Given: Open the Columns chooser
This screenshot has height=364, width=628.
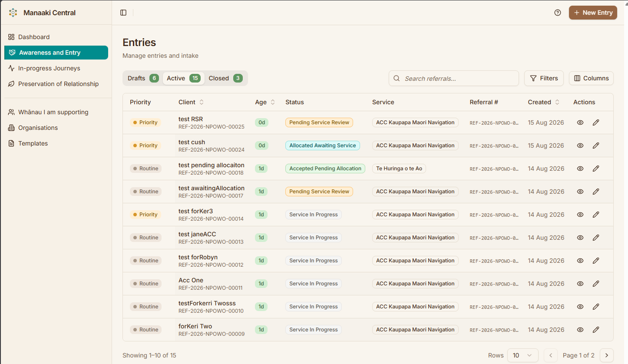Looking at the screenshot, I should pyautogui.click(x=591, y=78).
